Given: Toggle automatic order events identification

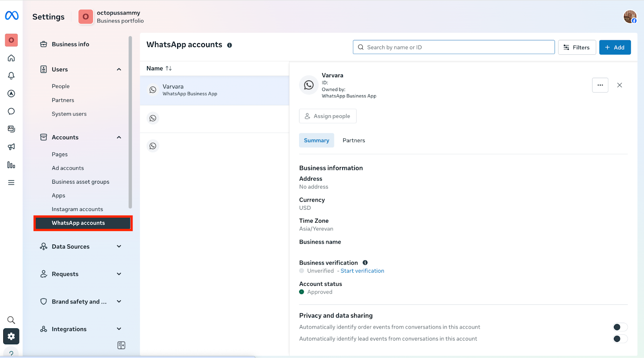Looking at the screenshot, I should coord(619,327).
